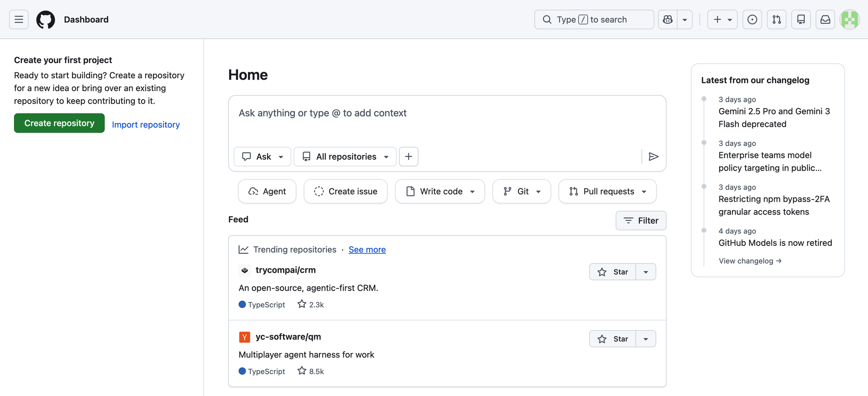Click the trycompai/crm avatar icon
Screen dimensions: 868x396
[x=245, y=271]
